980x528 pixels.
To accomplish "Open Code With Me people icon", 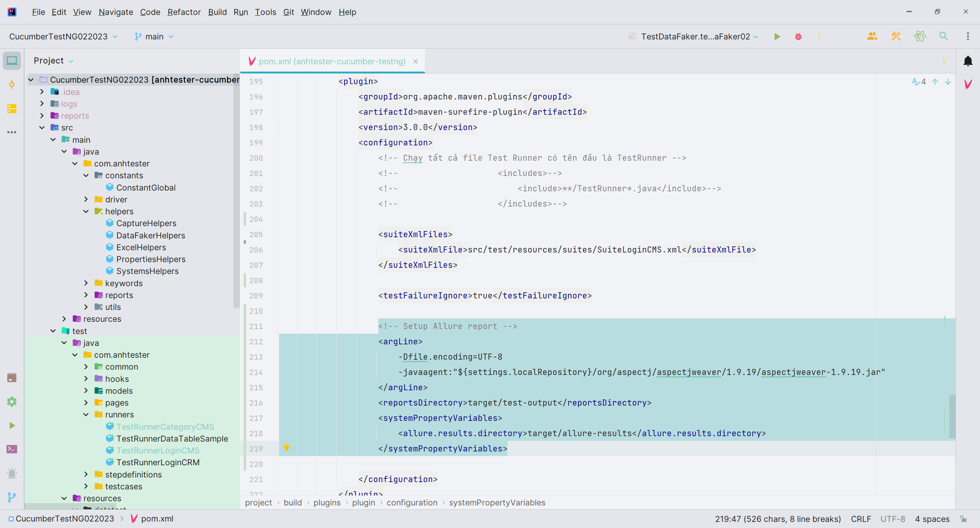I will pos(872,36).
